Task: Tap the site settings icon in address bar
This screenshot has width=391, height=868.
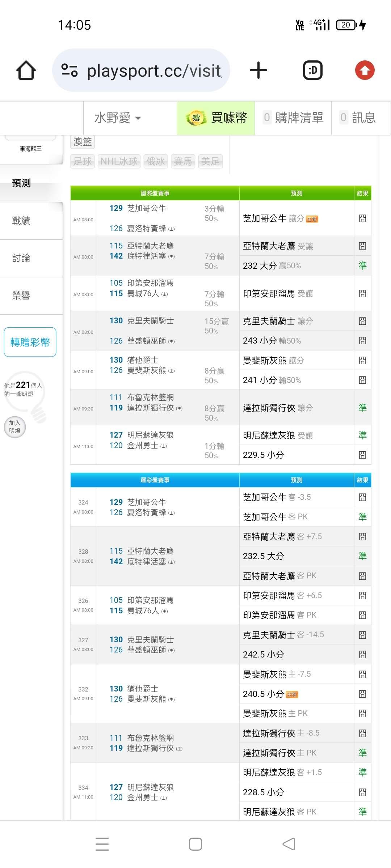Action: click(70, 70)
